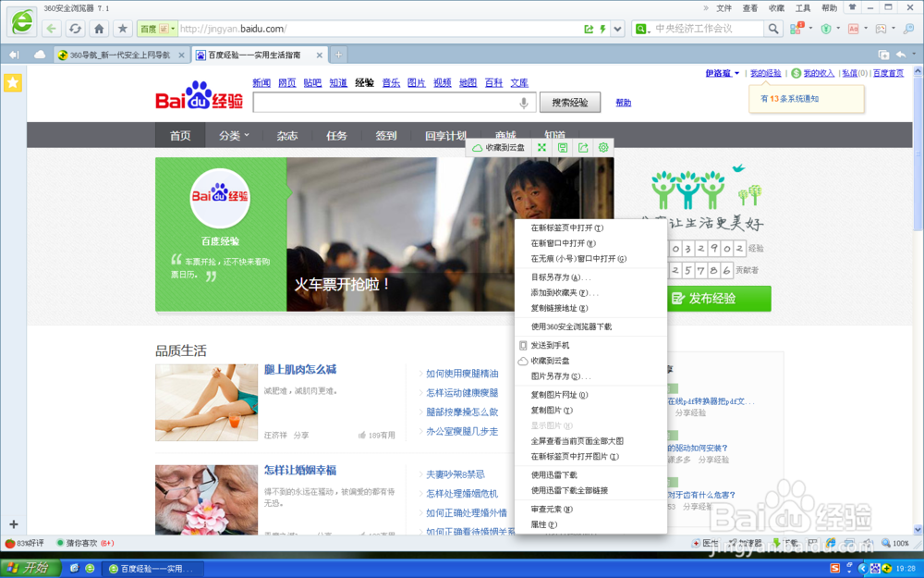Choose 在新标签页中打开 from context menu
The image size is (924, 578).
tap(590, 228)
